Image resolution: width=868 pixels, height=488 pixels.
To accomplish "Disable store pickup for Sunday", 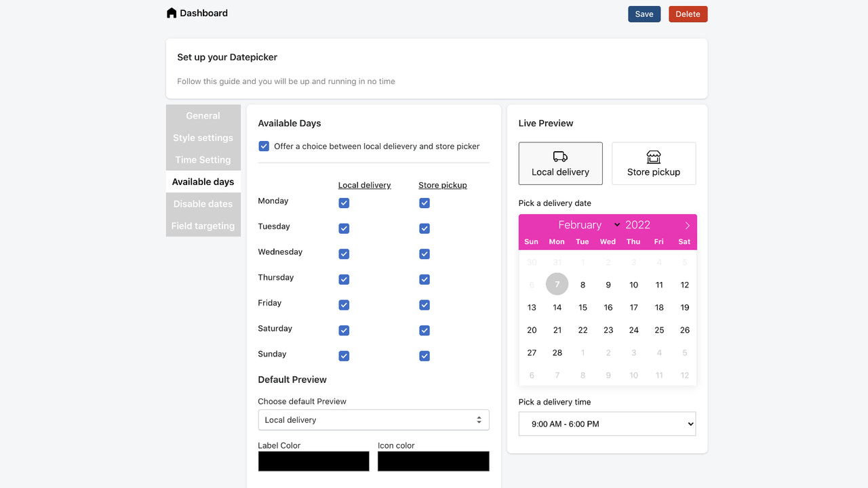I will coord(424,355).
